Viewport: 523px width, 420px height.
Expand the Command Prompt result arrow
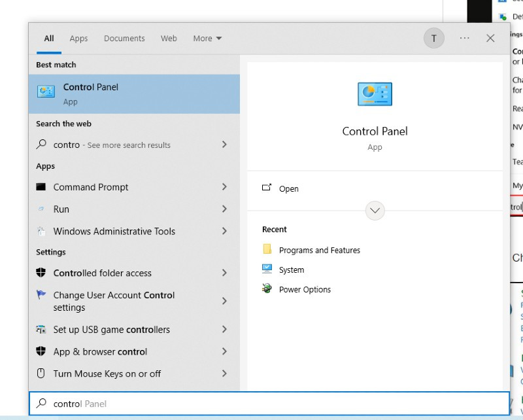(x=224, y=186)
